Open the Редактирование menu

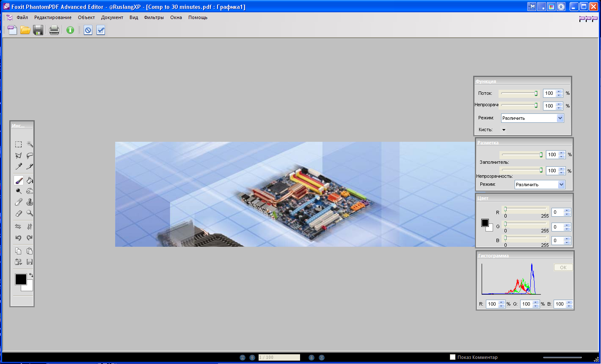tap(53, 17)
